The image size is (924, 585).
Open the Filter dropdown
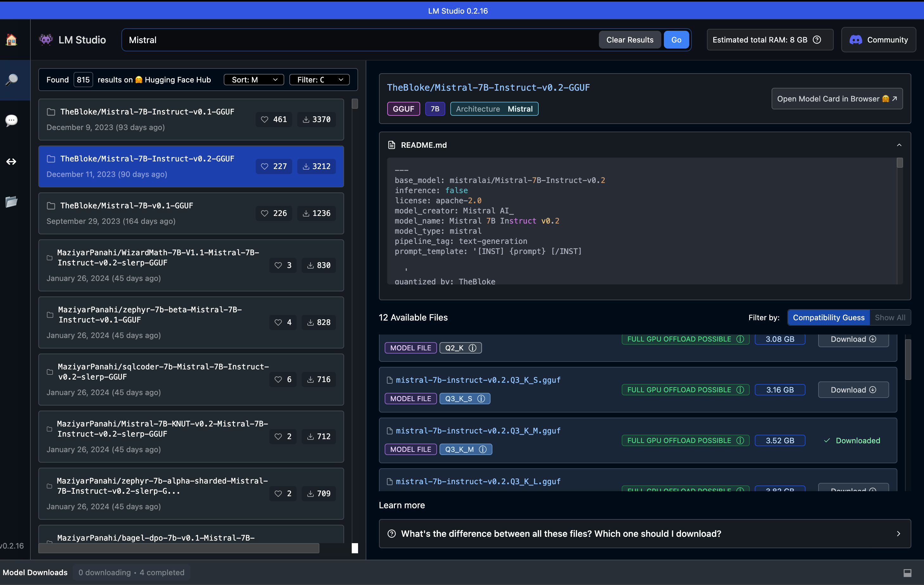pos(319,80)
